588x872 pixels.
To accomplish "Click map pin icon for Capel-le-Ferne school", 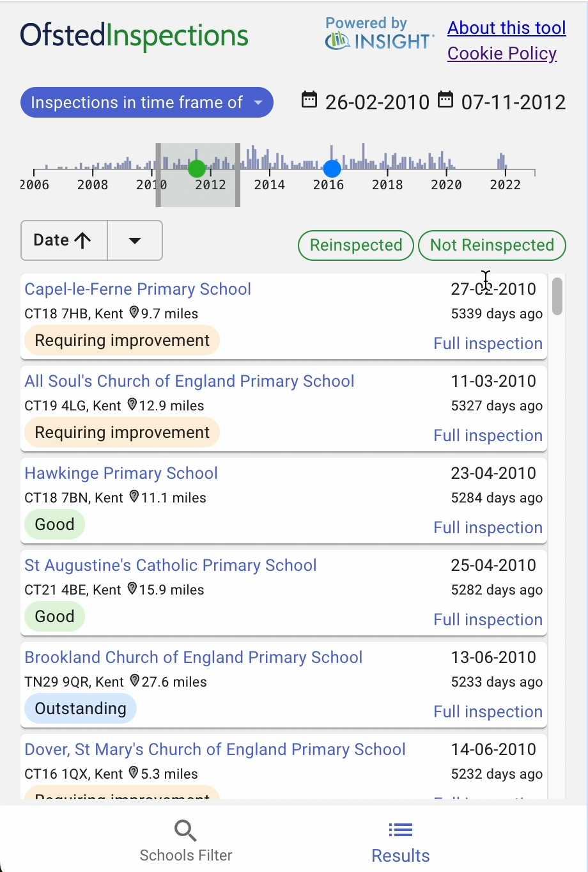I will click(x=134, y=313).
